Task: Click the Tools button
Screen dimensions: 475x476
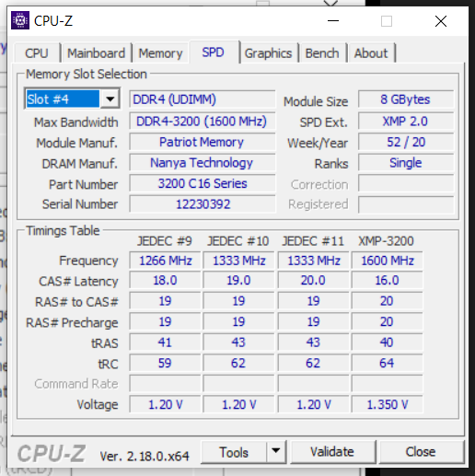Action: (x=234, y=452)
